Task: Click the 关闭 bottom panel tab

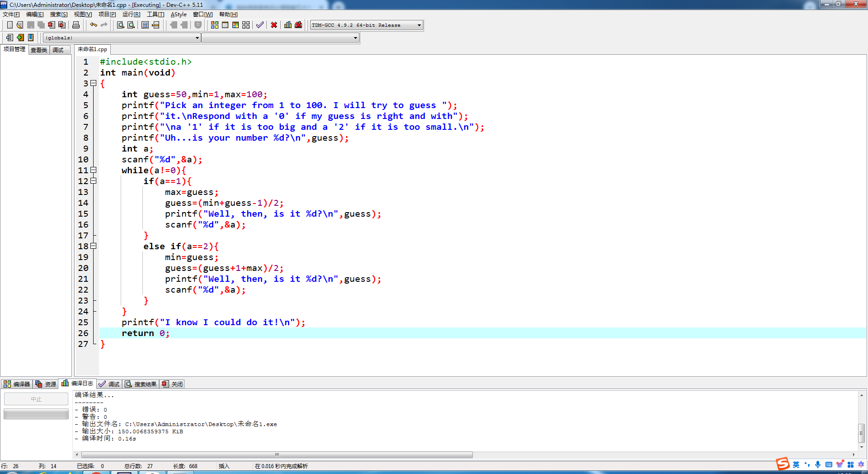Action: coord(172,384)
